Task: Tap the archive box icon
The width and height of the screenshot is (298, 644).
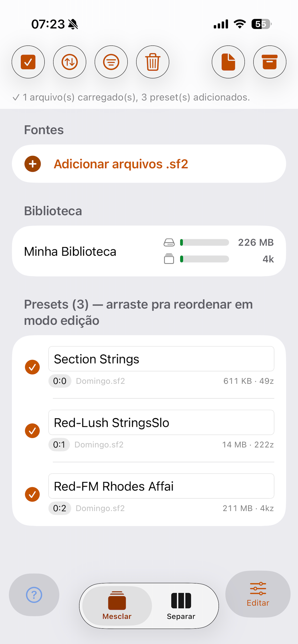Action: (x=270, y=62)
